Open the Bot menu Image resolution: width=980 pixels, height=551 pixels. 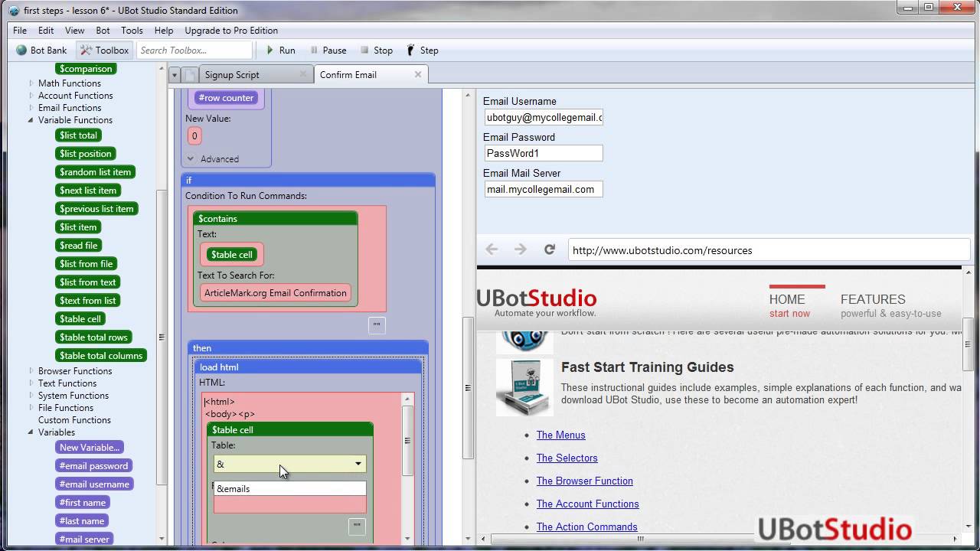103,31
